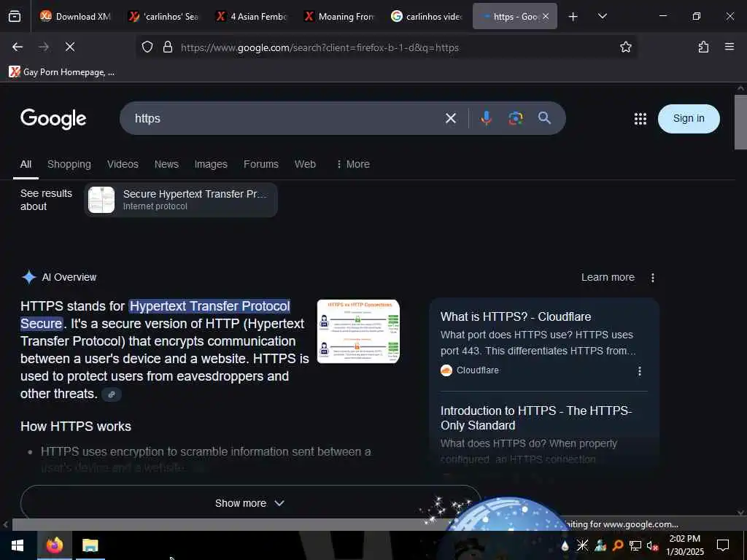
Task: Click the vertical page scrollbar thumb
Action: (740, 122)
